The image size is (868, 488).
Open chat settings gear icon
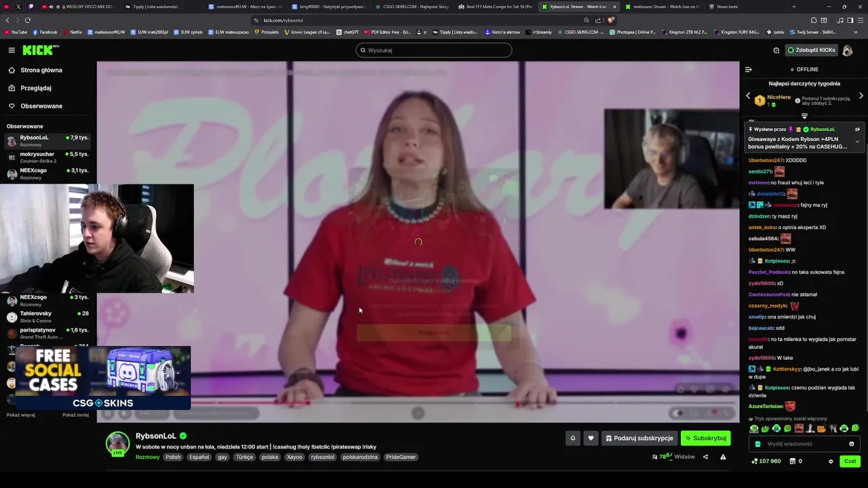pyautogui.click(x=831, y=462)
